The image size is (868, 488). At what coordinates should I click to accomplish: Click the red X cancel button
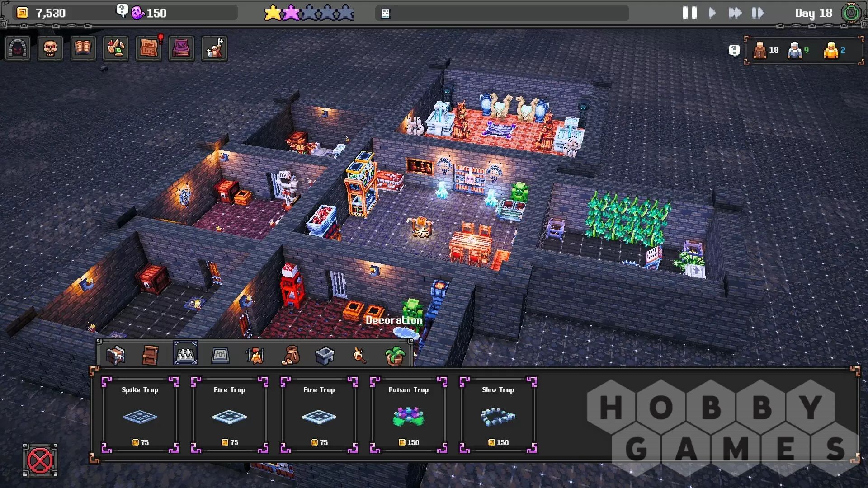click(x=40, y=460)
